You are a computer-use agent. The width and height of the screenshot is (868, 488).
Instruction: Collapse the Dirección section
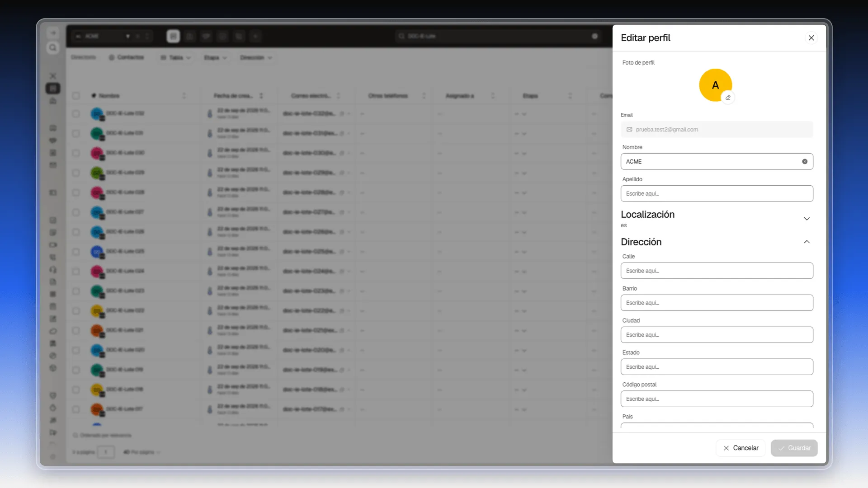pyautogui.click(x=807, y=242)
